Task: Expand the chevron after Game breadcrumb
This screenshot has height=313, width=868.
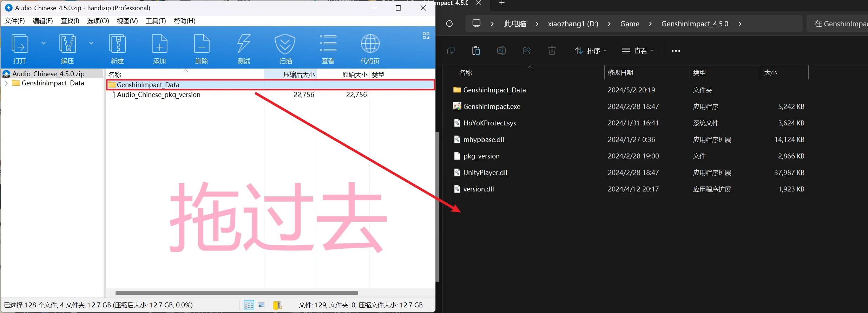Action: (x=650, y=24)
